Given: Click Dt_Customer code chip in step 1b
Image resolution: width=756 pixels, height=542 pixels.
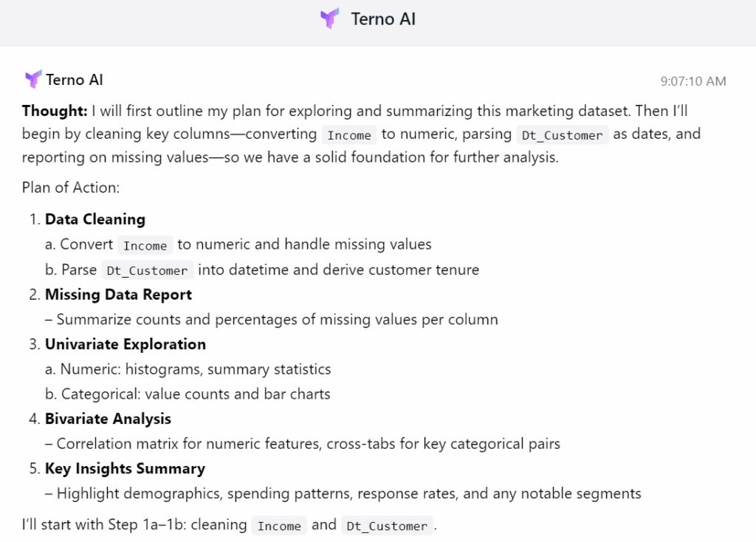Looking at the screenshot, I should point(147,270).
